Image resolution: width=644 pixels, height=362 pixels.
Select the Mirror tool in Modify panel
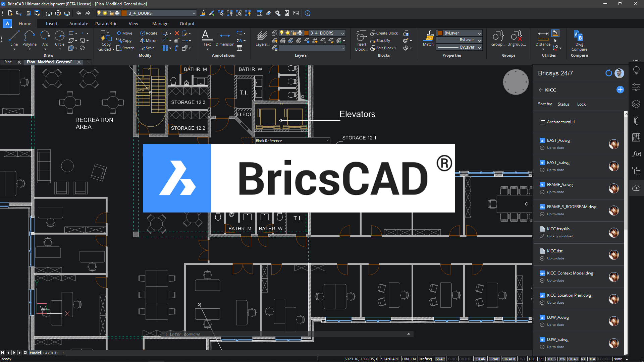point(148,40)
